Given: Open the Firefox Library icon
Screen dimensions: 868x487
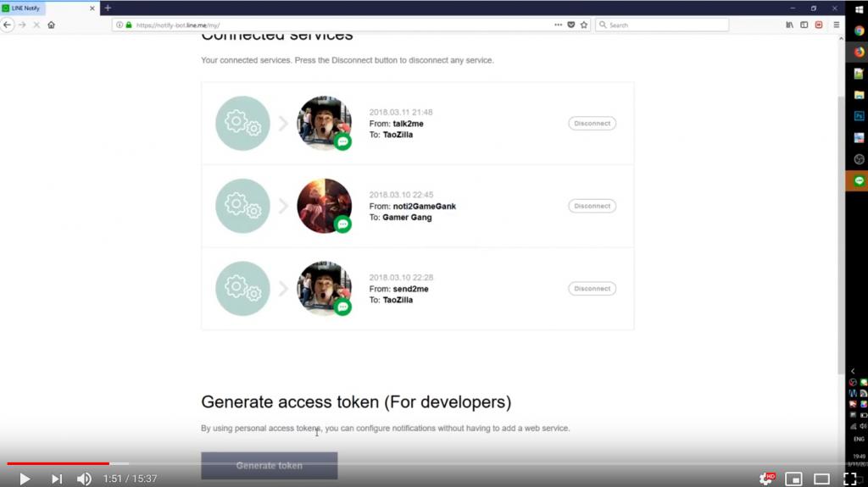Looking at the screenshot, I should tap(790, 25).
